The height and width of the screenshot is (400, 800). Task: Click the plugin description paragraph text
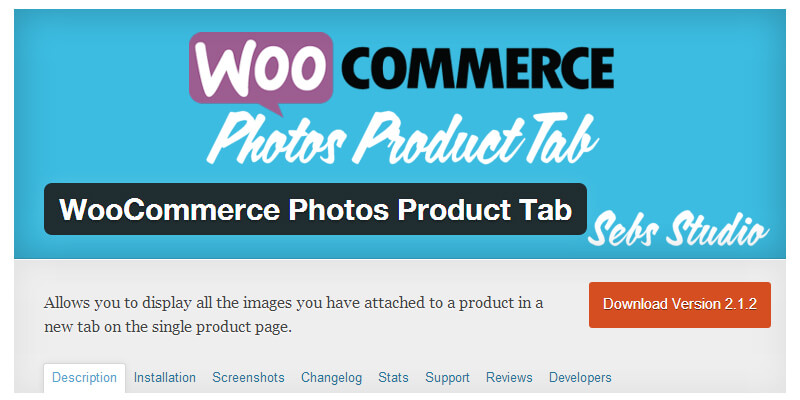pos(293,315)
